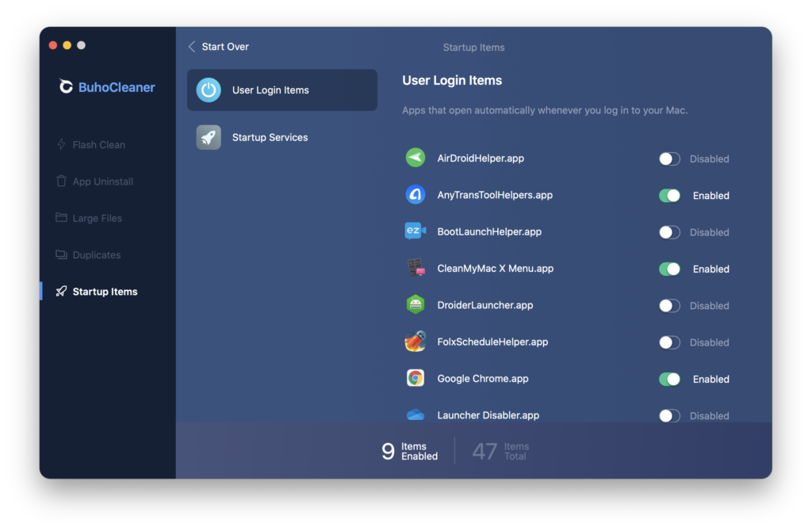Click the AirDroidHelper app icon
This screenshot has width=812, height=531.
tap(416, 158)
